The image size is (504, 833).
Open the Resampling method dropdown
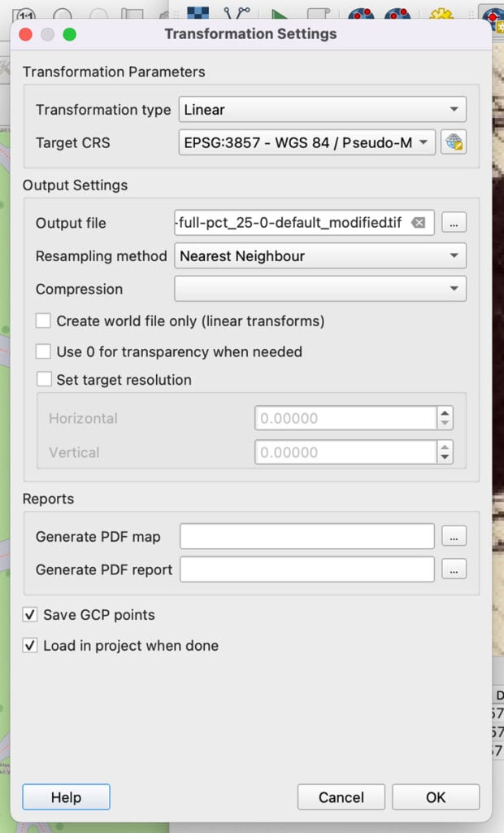pyautogui.click(x=320, y=256)
